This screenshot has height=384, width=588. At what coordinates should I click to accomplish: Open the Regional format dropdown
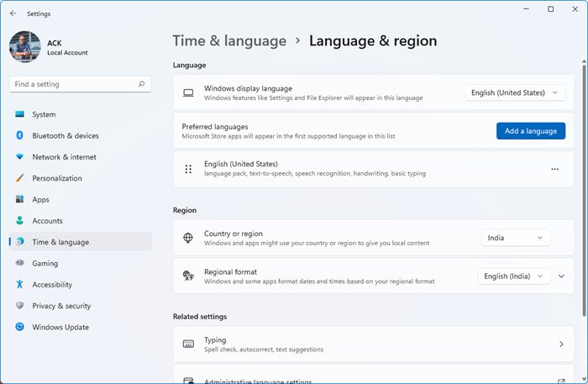513,276
